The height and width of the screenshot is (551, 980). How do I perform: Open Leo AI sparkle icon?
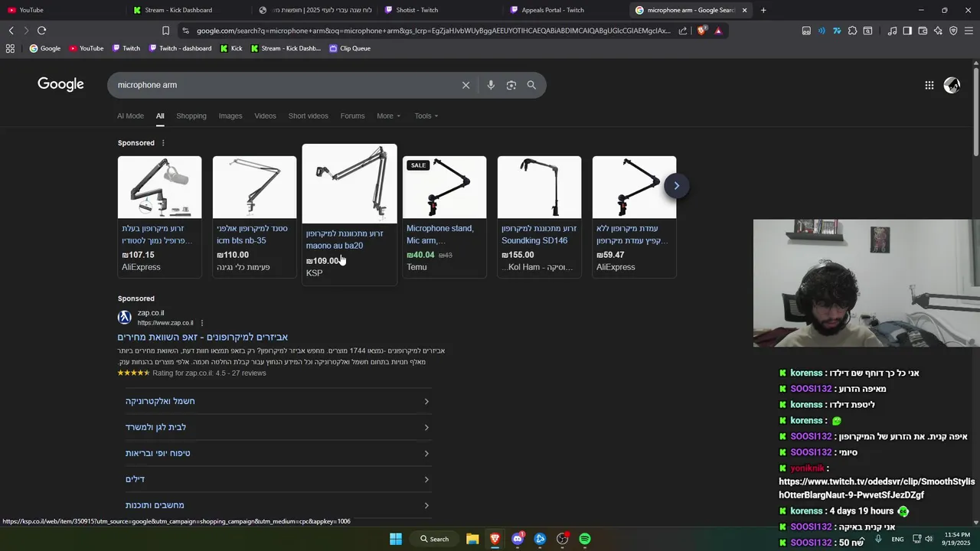[x=938, y=31]
